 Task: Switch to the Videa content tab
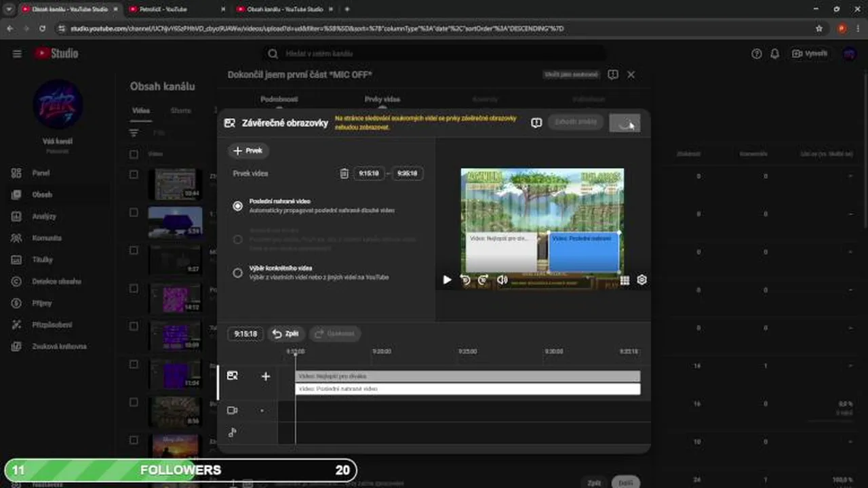tap(141, 110)
